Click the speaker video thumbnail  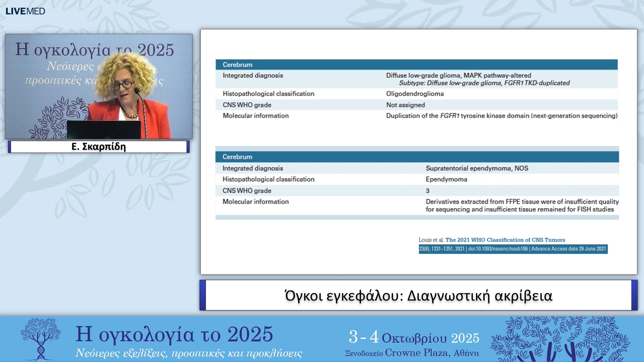tap(99, 86)
